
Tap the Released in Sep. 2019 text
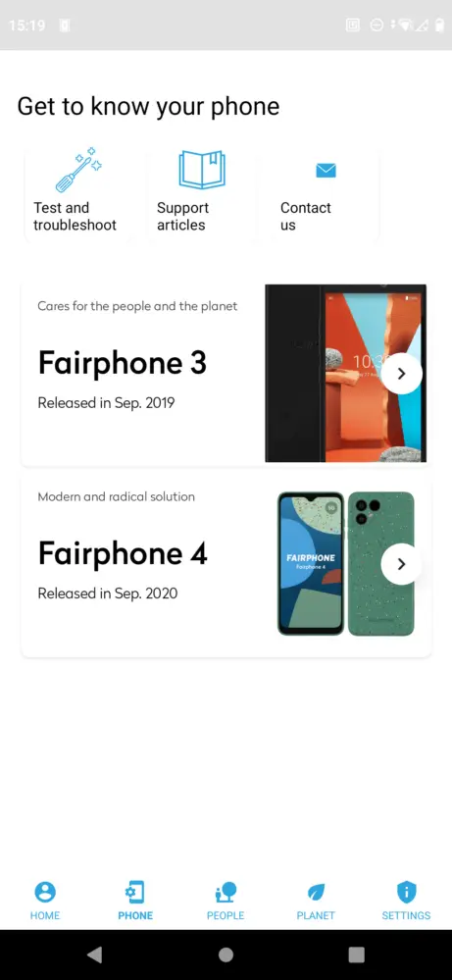[x=106, y=403]
